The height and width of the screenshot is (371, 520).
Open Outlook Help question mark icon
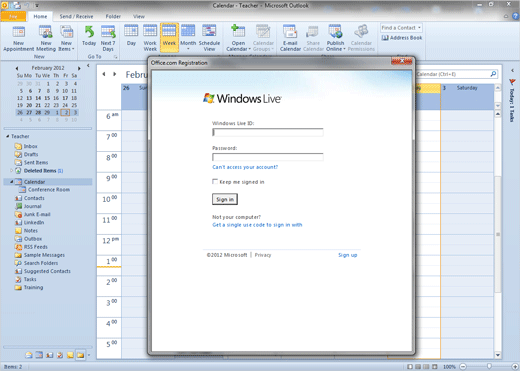[x=515, y=16]
